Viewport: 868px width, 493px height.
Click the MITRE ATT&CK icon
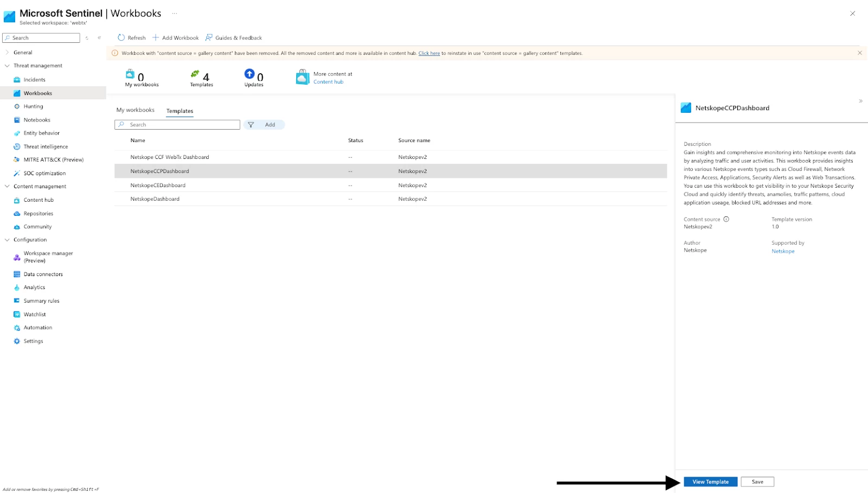(17, 159)
